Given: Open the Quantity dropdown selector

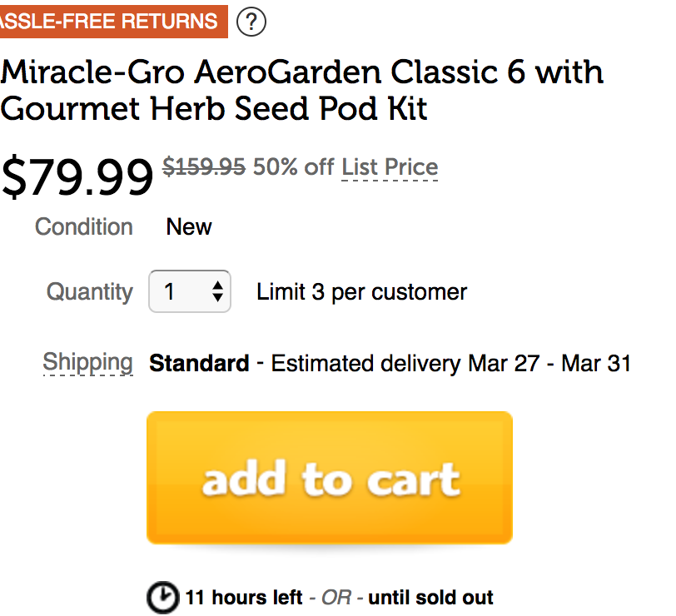Looking at the screenshot, I should pos(188,291).
